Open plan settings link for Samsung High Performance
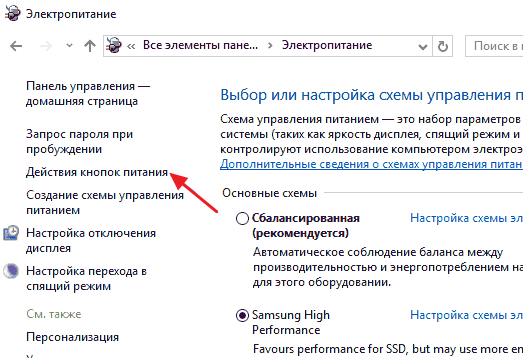The height and width of the screenshot is (362, 523). (x=466, y=315)
